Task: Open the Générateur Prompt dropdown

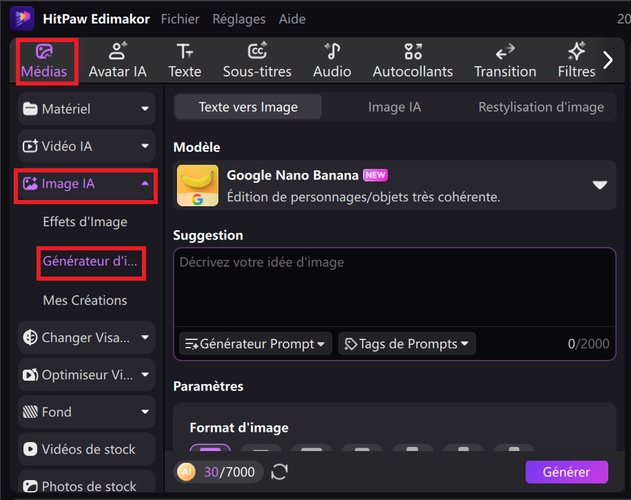Action: point(256,344)
